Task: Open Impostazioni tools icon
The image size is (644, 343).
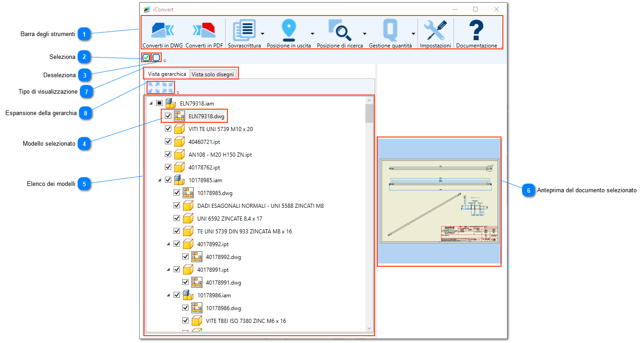Action: coord(435,30)
